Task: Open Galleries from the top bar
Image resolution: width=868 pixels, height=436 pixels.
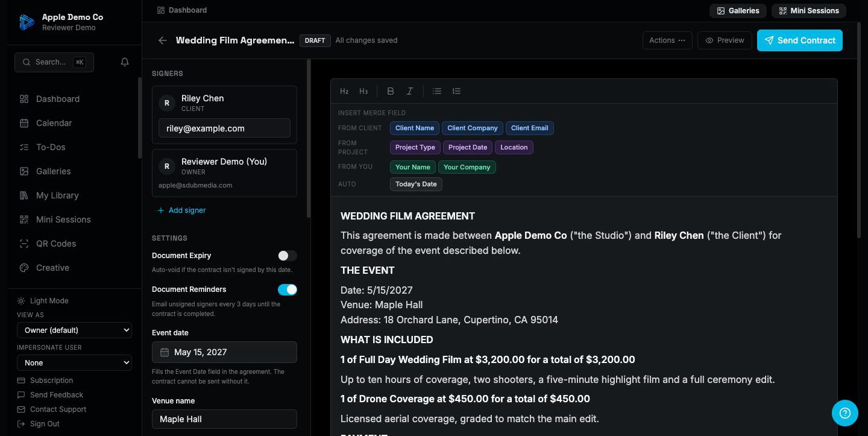Action: point(738,11)
